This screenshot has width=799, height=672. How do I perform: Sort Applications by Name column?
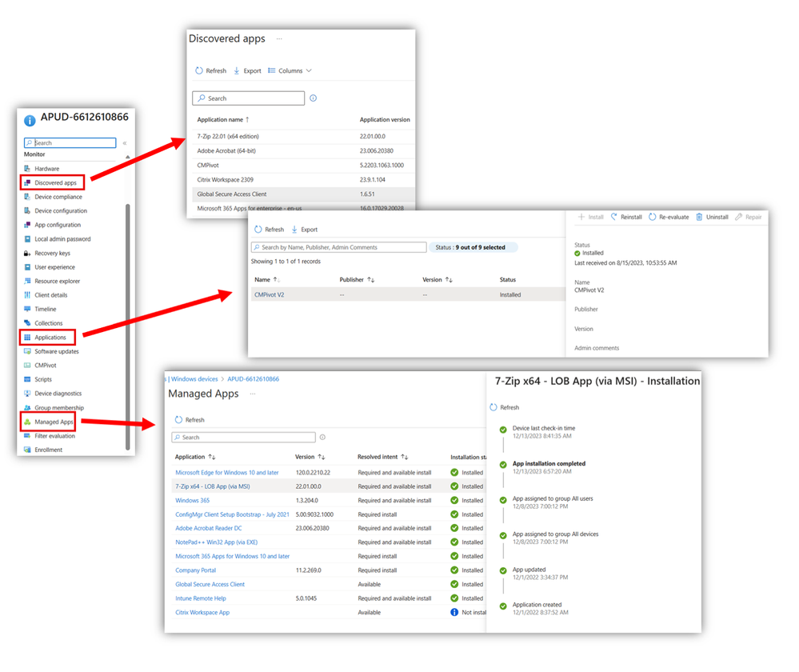pos(267,280)
